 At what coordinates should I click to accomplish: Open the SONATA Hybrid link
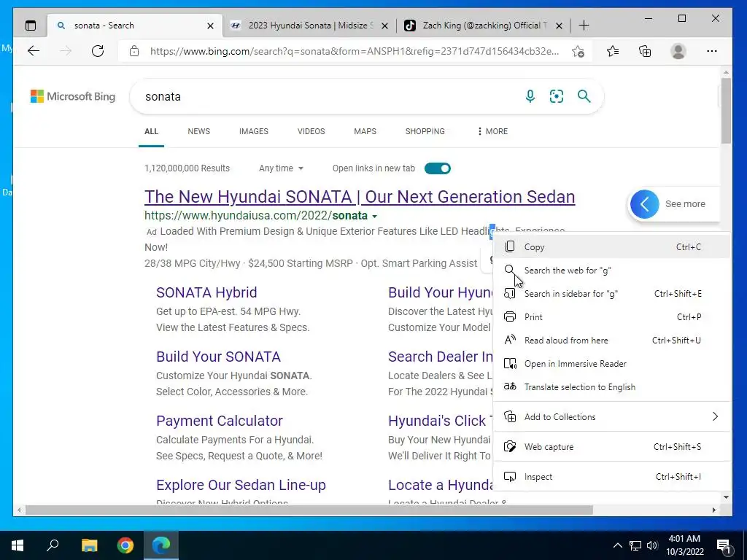(x=206, y=292)
